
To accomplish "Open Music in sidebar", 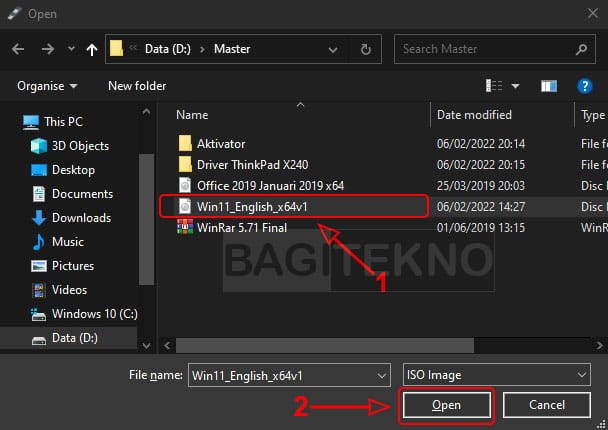I will (x=57, y=242).
